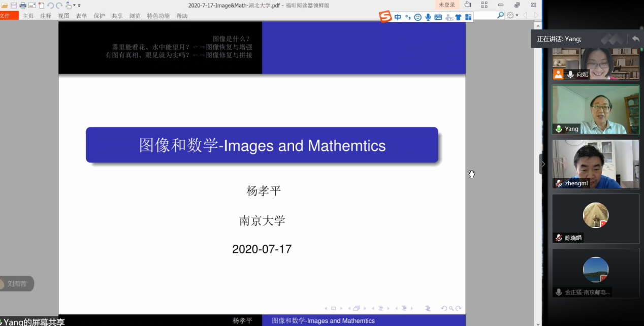Viewport: 644px width, 326px height.
Task: Click the open file folder icon
Action: coord(5,5)
